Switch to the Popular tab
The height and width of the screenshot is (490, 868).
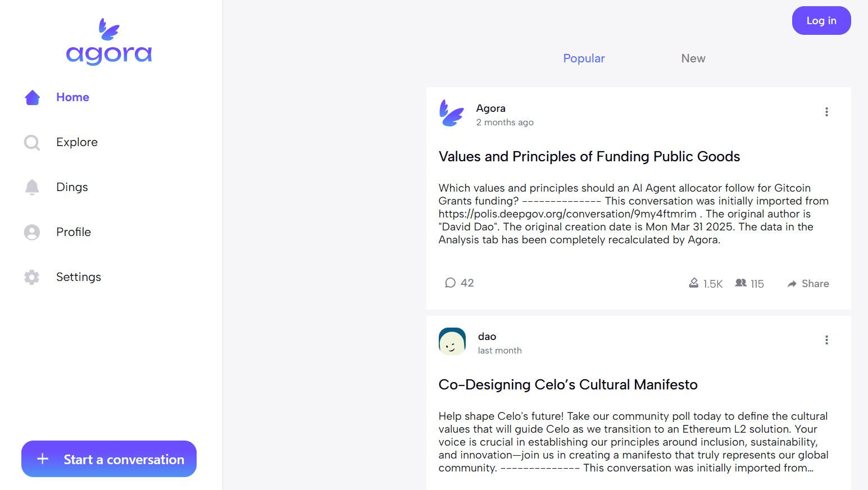tap(584, 58)
